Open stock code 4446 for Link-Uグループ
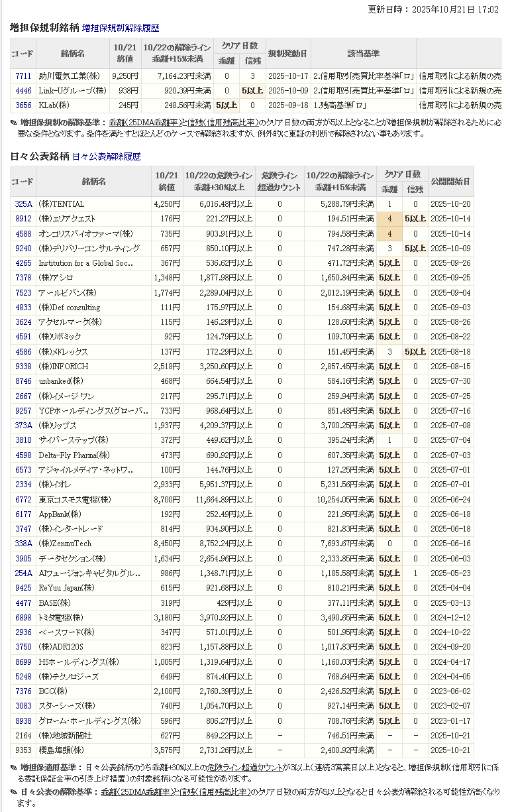510x812 pixels. point(23,91)
